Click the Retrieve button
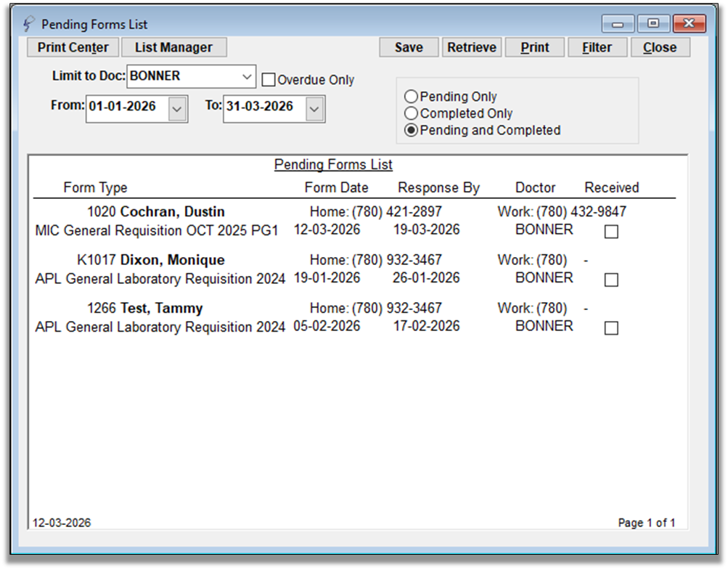Screen dimensions: 728x570 [x=472, y=47]
